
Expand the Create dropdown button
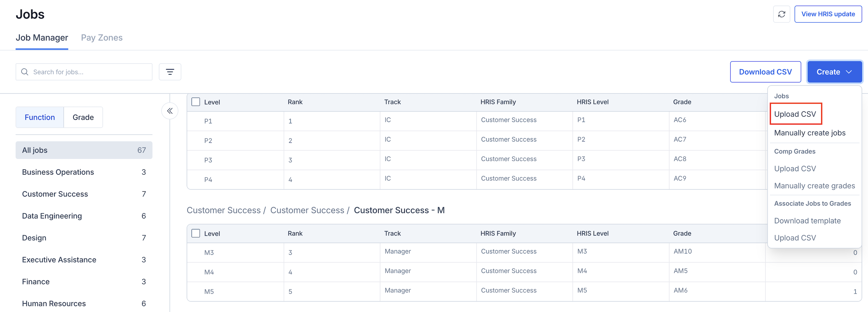tap(834, 72)
